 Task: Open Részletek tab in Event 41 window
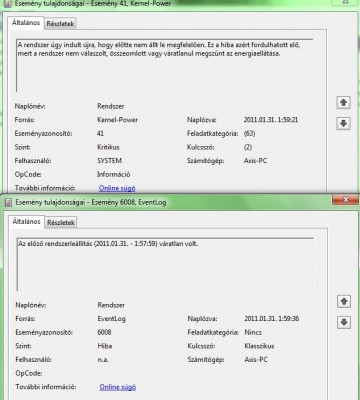click(x=60, y=24)
